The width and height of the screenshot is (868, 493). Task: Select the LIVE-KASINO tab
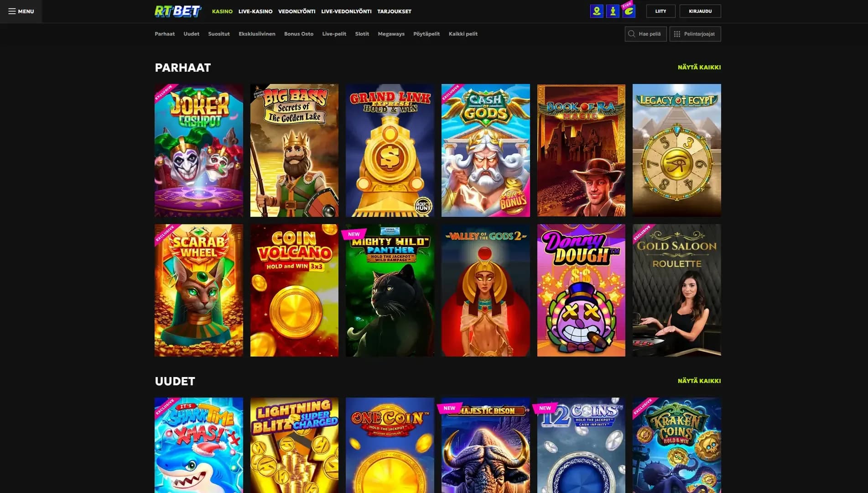click(x=255, y=11)
